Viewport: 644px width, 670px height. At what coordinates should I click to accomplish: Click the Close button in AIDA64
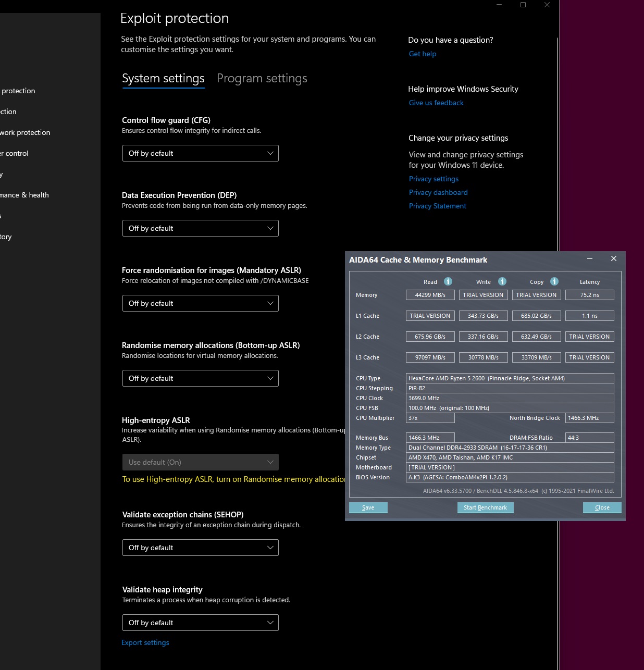[x=602, y=507]
